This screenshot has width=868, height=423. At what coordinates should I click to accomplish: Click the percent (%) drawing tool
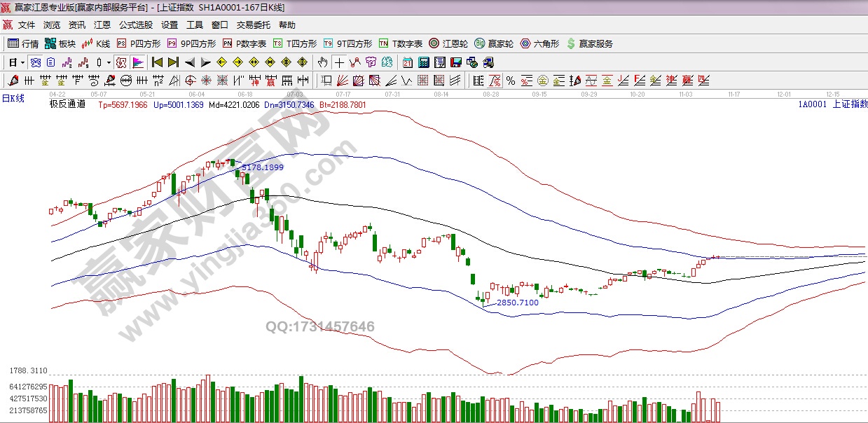pos(511,81)
